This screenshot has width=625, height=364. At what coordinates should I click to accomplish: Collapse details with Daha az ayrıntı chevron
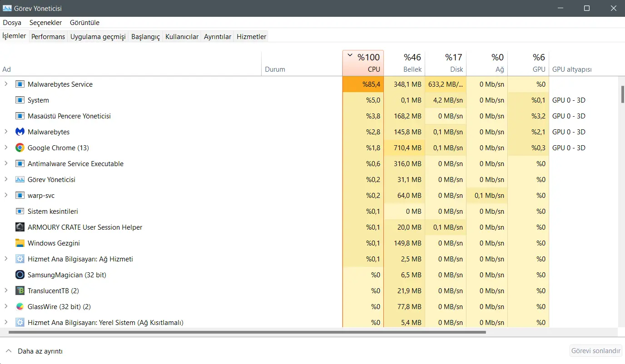point(9,351)
